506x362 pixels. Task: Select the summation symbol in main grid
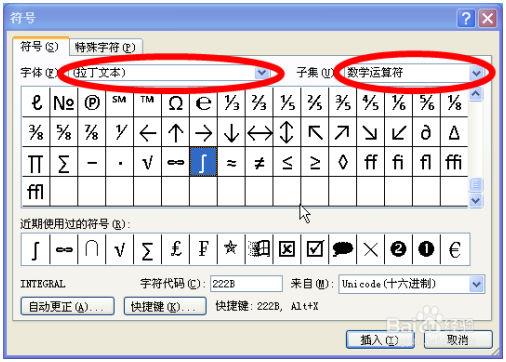point(64,162)
